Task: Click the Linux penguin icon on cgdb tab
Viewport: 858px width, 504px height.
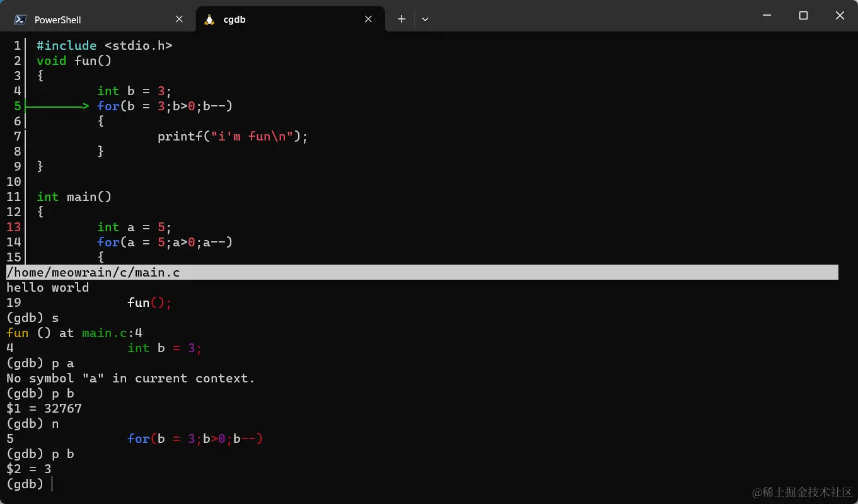Action: pyautogui.click(x=209, y=20)
